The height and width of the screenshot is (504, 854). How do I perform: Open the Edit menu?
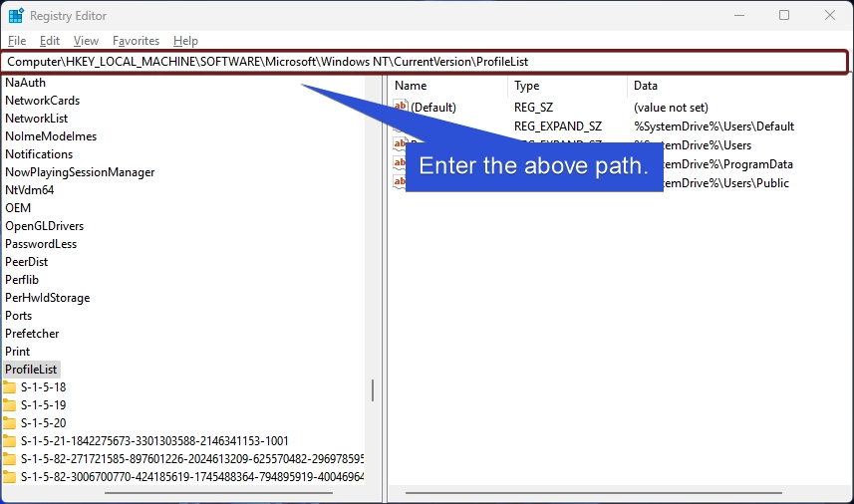tap(50, 41)
